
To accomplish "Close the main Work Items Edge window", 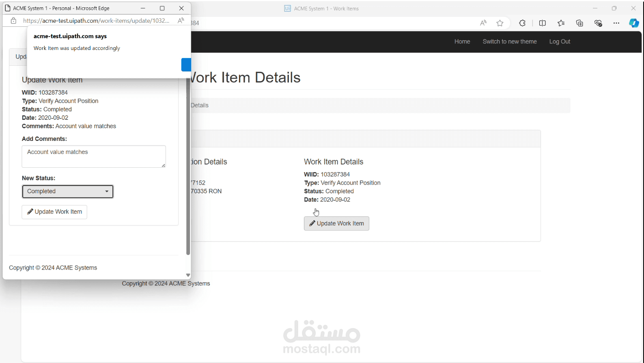I will (633, 8).
